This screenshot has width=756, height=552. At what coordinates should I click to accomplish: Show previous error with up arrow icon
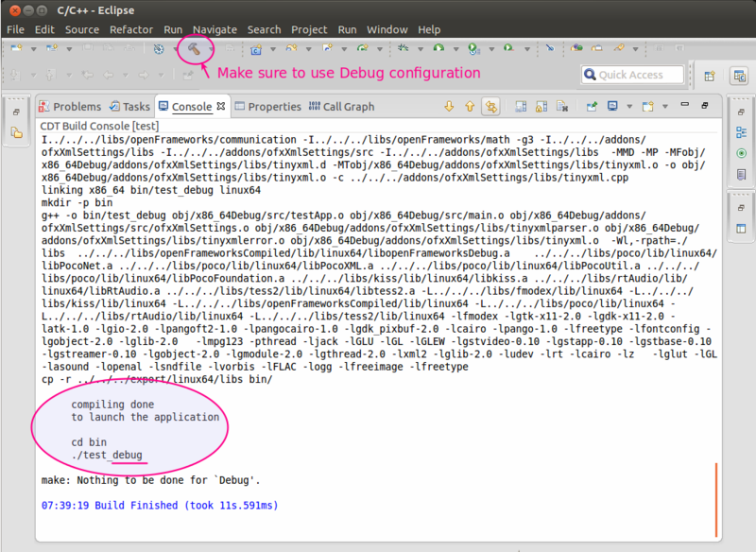coord(470,106)
